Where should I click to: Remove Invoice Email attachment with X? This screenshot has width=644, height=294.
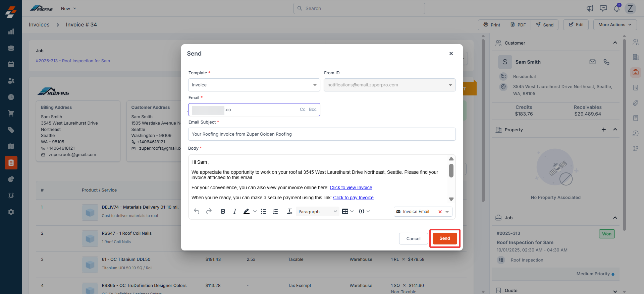point(440,212)
